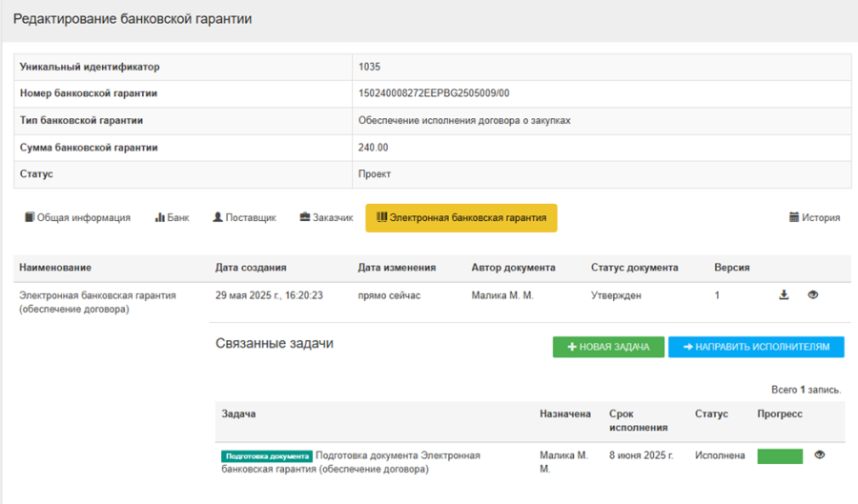Go to the Заказчик tab
This screenshot has width=858, height=504.
point(326,217)
